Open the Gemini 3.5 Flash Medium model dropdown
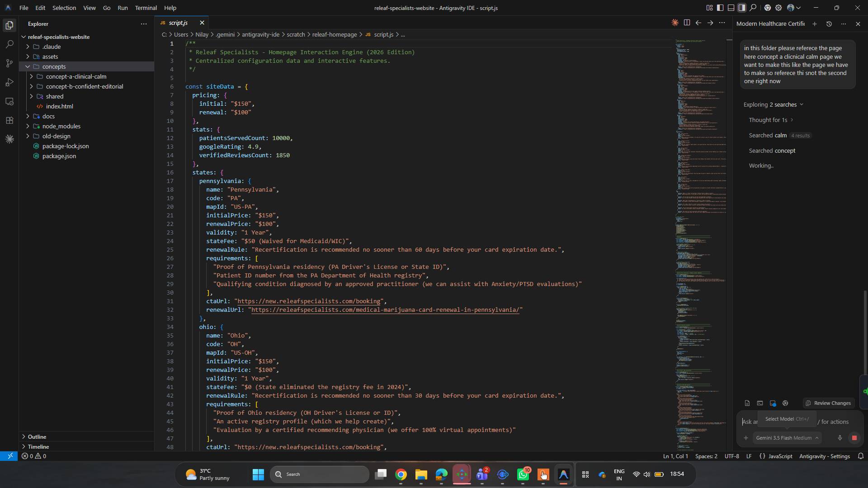This screenshot has width=868, height=488. click(787, 438)
